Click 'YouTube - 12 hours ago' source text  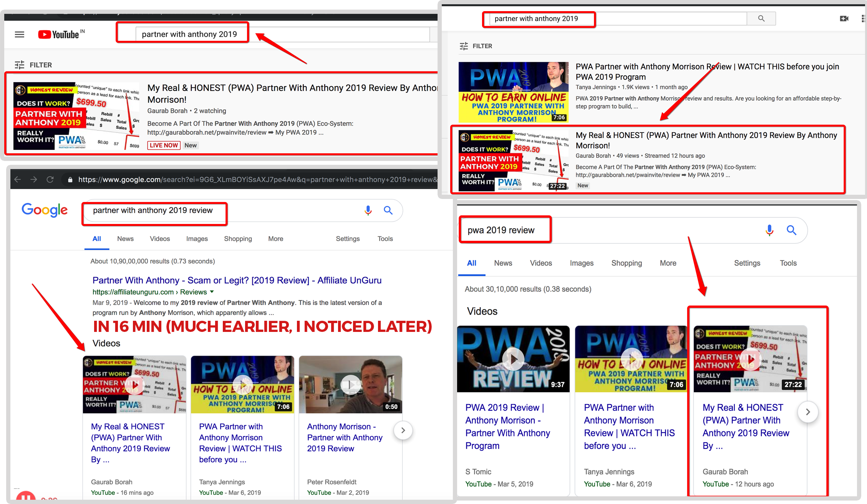738,484
